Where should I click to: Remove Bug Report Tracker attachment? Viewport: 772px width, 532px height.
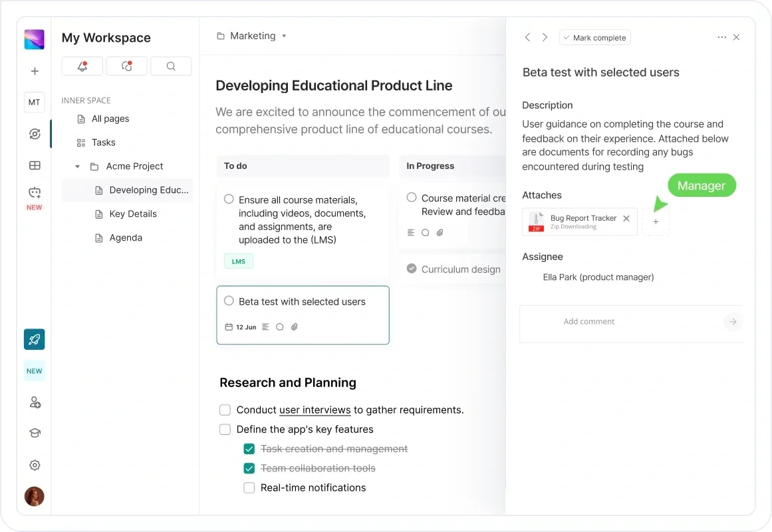coord(626,218)
